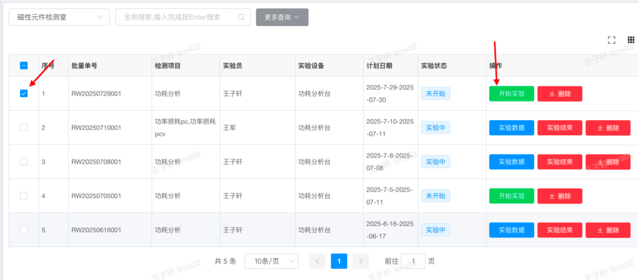
Task: Delete row RW20250729001
Action: pos(560,94)
